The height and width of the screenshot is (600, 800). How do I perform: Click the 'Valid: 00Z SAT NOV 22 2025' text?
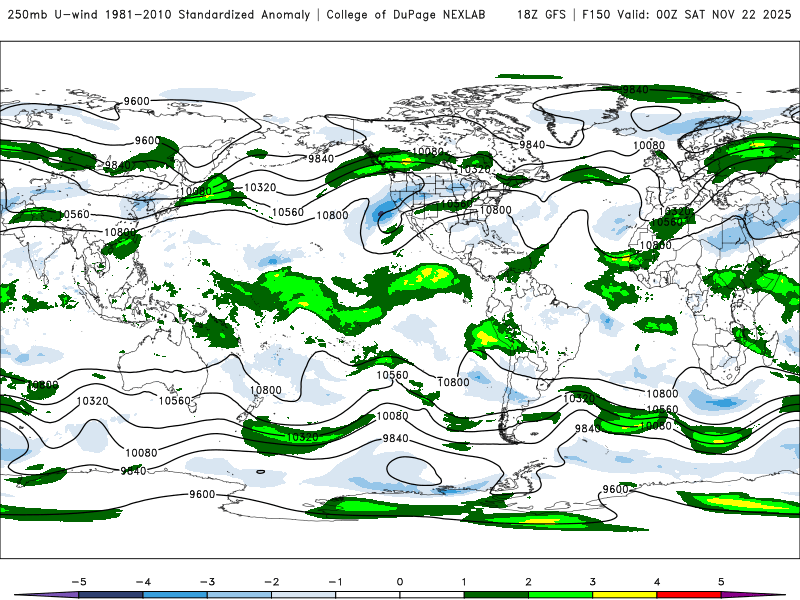tap(704, 14)
